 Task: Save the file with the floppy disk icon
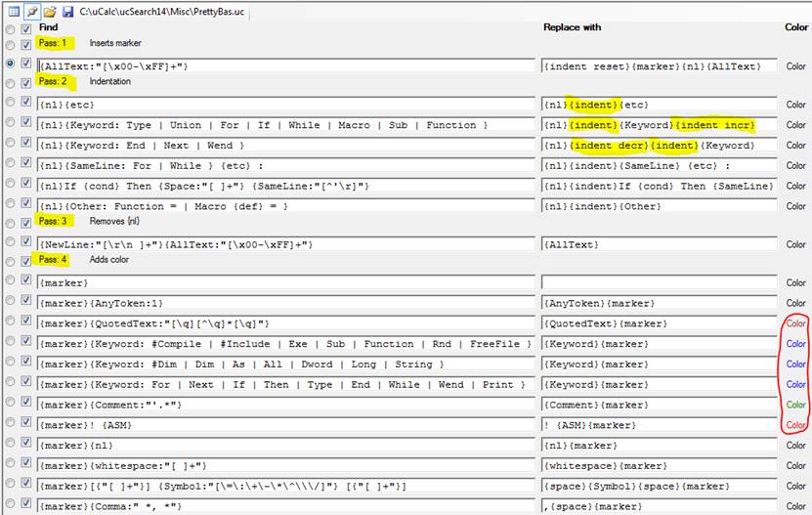[67, 11]
